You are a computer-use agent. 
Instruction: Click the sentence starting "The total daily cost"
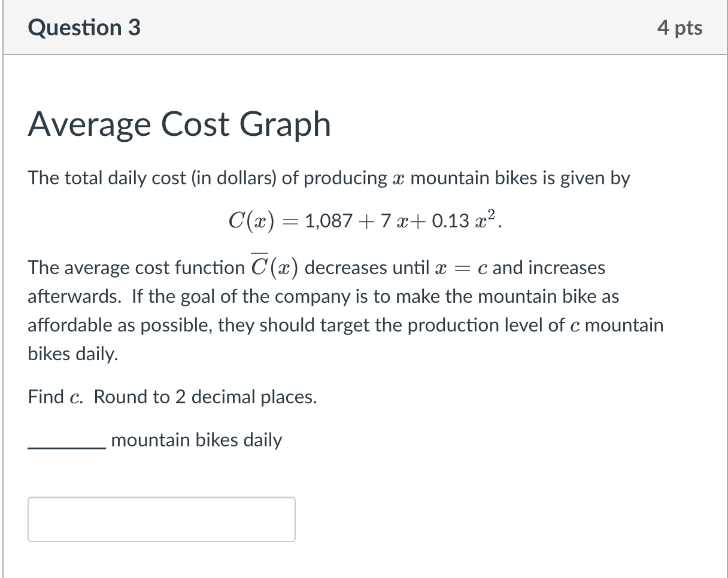329,178
